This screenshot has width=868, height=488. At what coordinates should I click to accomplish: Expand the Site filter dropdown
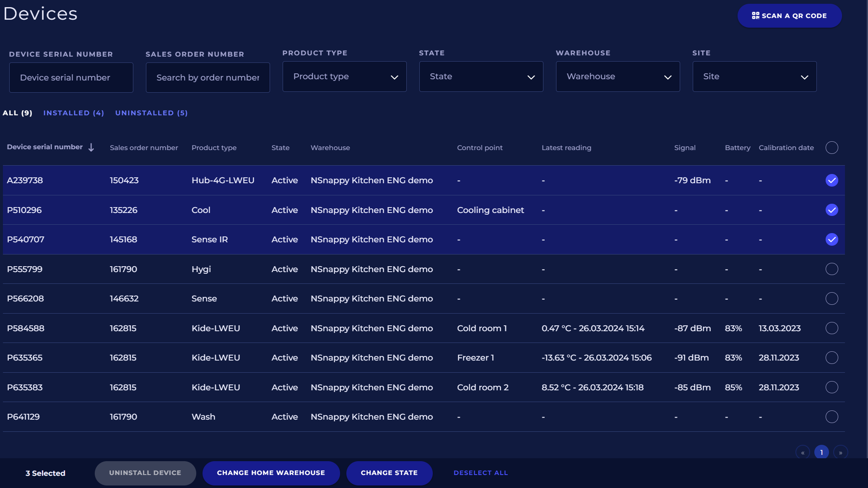click(754, 77)
